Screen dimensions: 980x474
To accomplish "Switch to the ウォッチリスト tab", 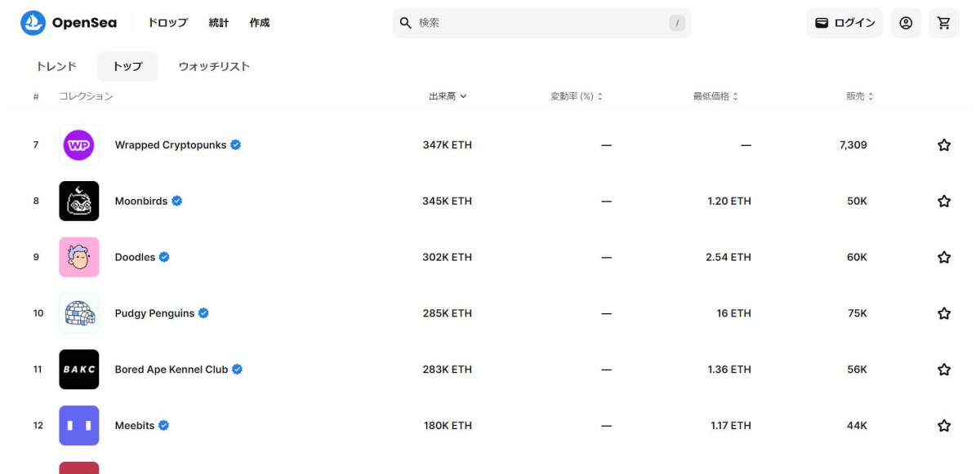I will (214, 67).
